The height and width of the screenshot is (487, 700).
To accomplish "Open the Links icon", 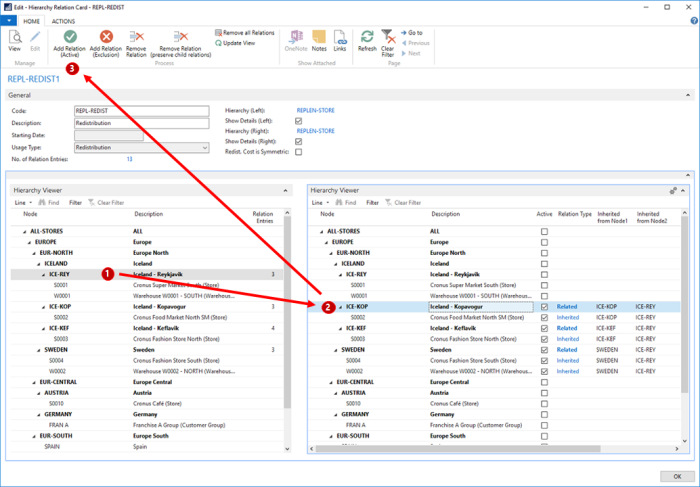I will [x=340, y=37].
